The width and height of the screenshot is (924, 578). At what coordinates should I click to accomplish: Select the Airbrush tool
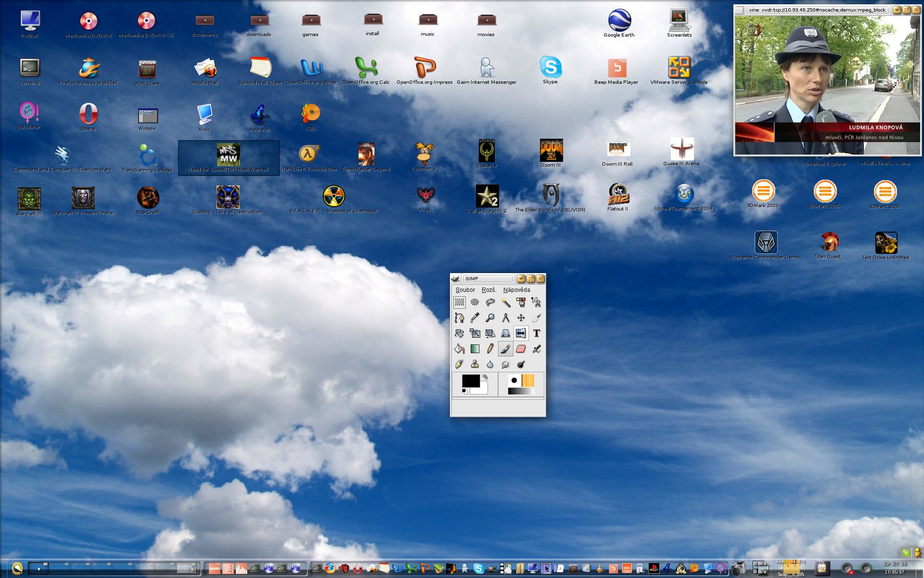[537, 349]
